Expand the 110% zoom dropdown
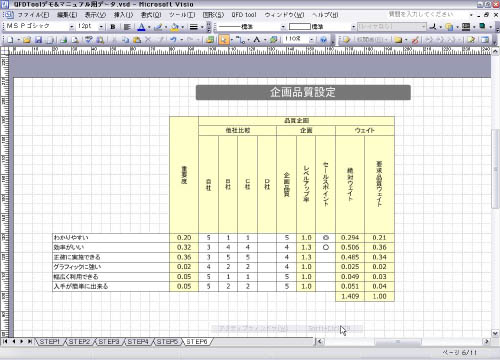Image resolution: width=500 pixels, height=360 pixels. [x=311, y=40]
